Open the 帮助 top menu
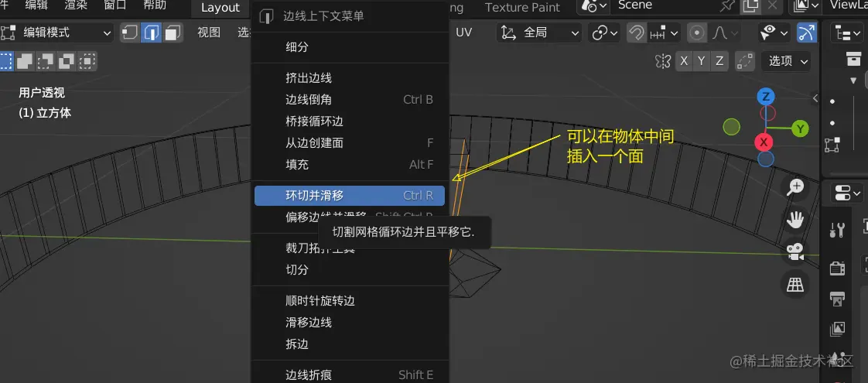Viewport: 868px width, 383px height. [155, 5]
